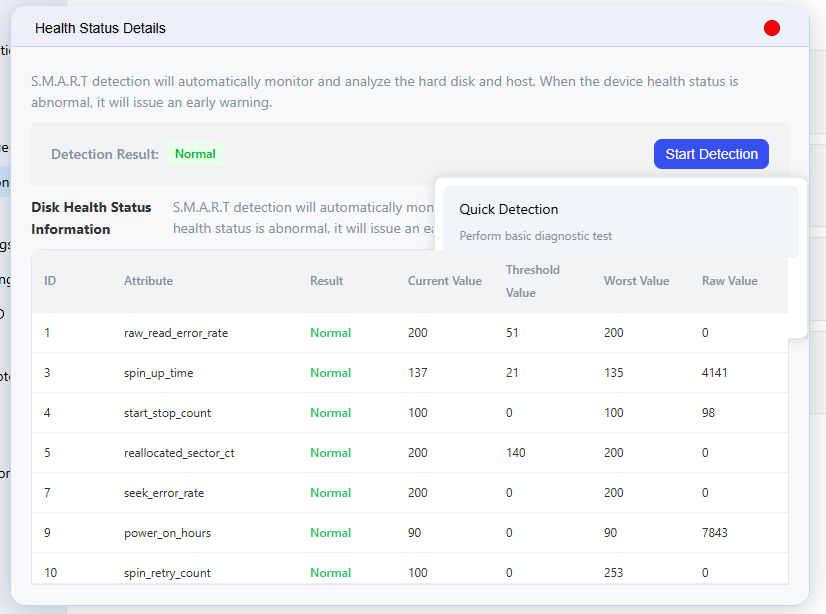826x614 pixels.
Task: Click worst value 253 for spin_retry_count
Action: tap(614, 573)
